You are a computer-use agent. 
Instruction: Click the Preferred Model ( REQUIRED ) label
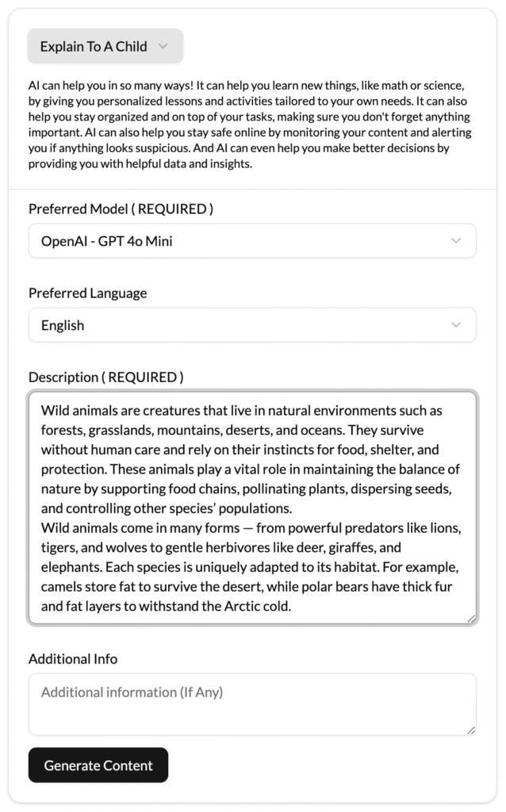pyautogui.click(x=121, y=209)
